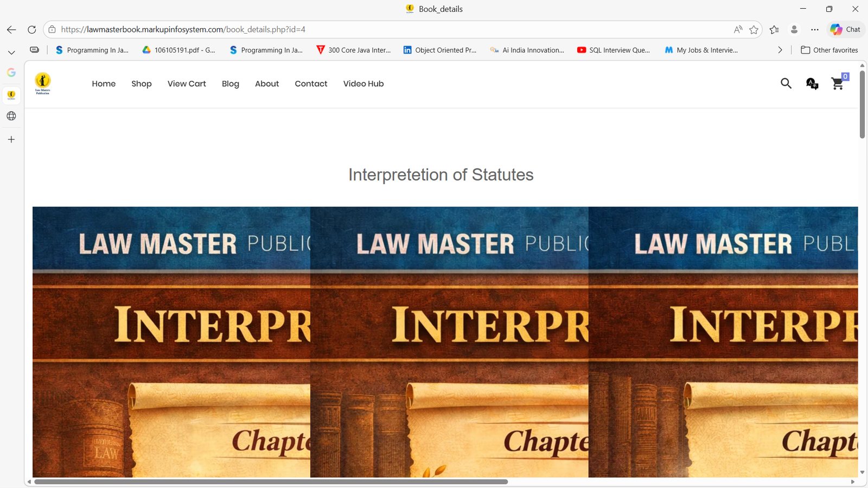
Task: Add new sidebar tab with plus icon
Action: (11, 139)
